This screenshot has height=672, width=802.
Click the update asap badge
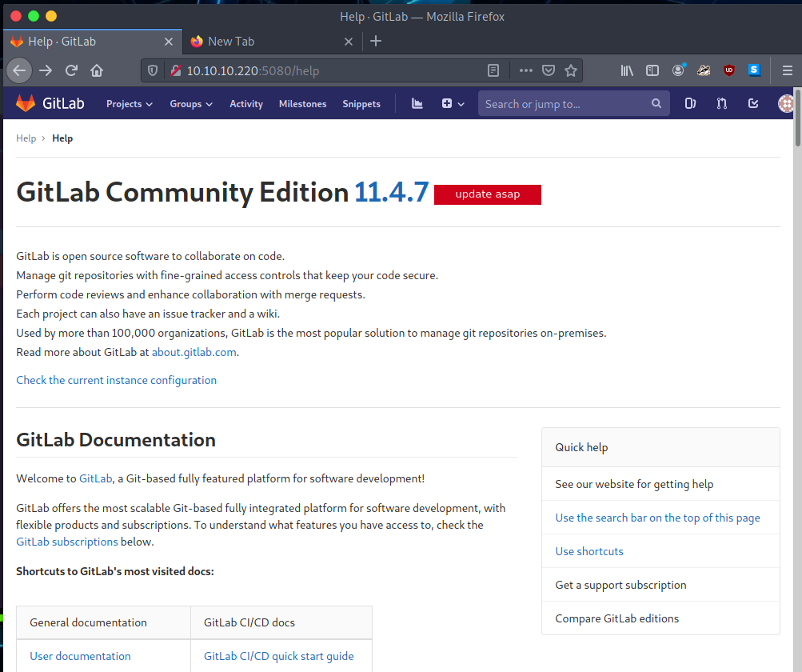[x=488, y=194]
